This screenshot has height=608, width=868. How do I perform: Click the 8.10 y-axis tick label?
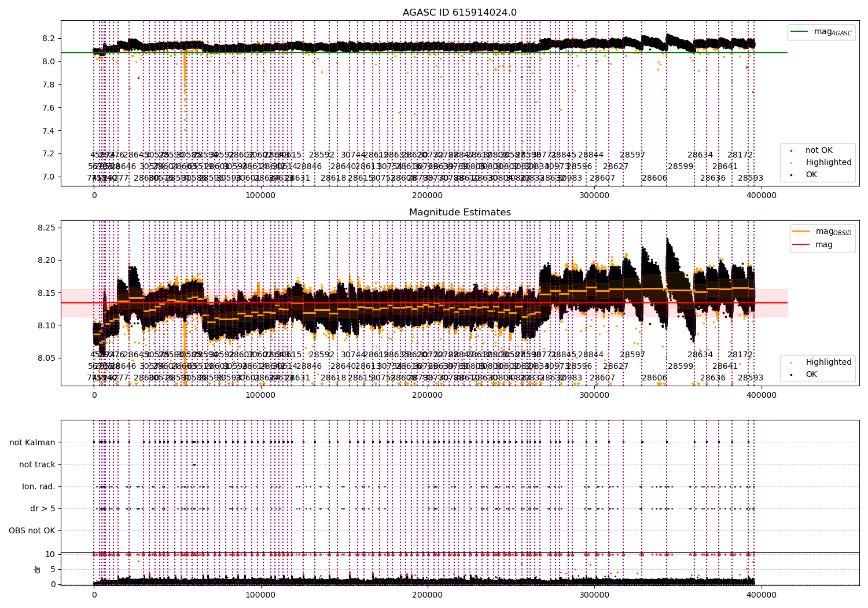[46, 325]
